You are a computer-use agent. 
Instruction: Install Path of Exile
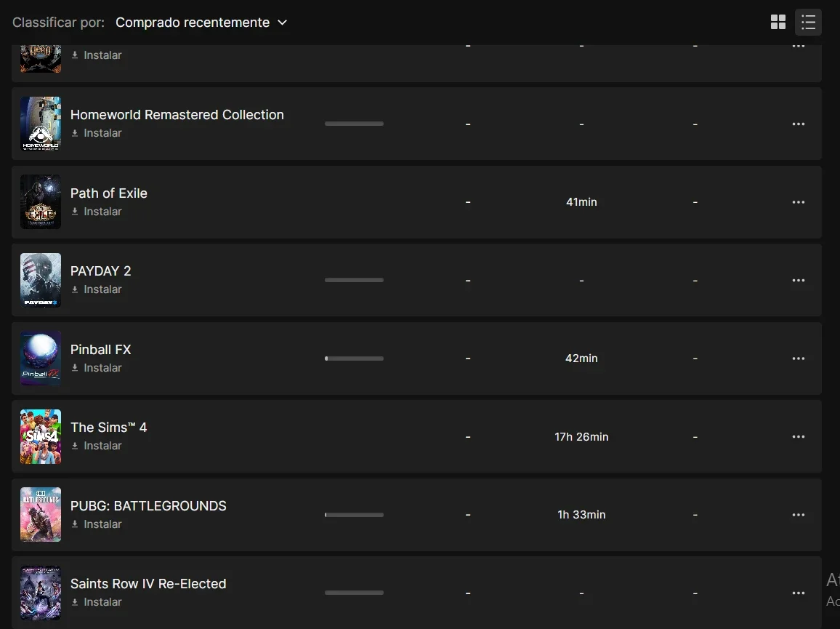pos(97,212)
